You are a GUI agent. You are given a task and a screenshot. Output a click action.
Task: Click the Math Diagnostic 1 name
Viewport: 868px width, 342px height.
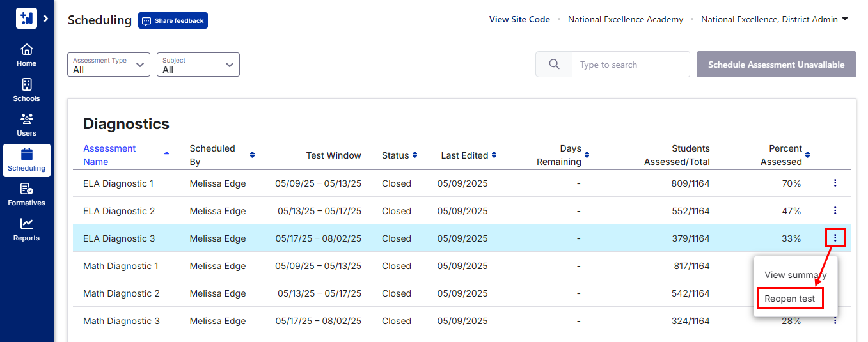pos(121,266)
